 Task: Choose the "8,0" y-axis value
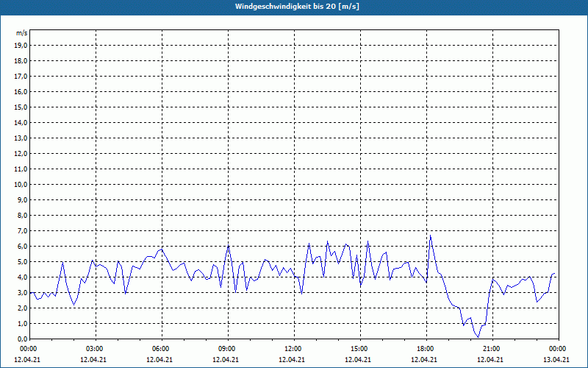click(x=22, y=215)
